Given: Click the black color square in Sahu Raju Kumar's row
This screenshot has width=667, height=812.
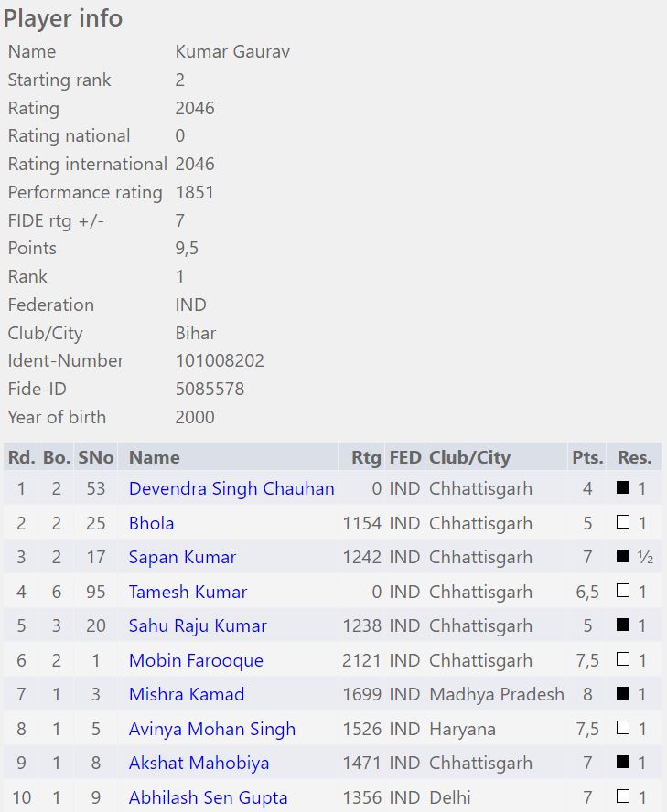Looking at the screenshot, I should point(623,625).
